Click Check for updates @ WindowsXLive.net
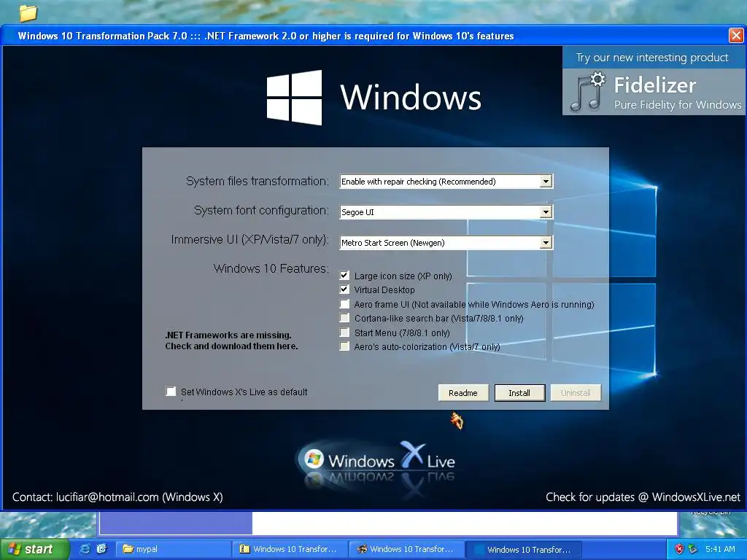 [x=643, y=497]
